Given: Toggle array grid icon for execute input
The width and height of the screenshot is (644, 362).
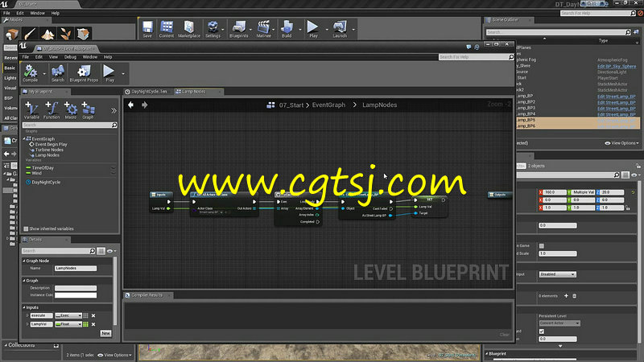Looking at the screenshot, I should (86, 315).
